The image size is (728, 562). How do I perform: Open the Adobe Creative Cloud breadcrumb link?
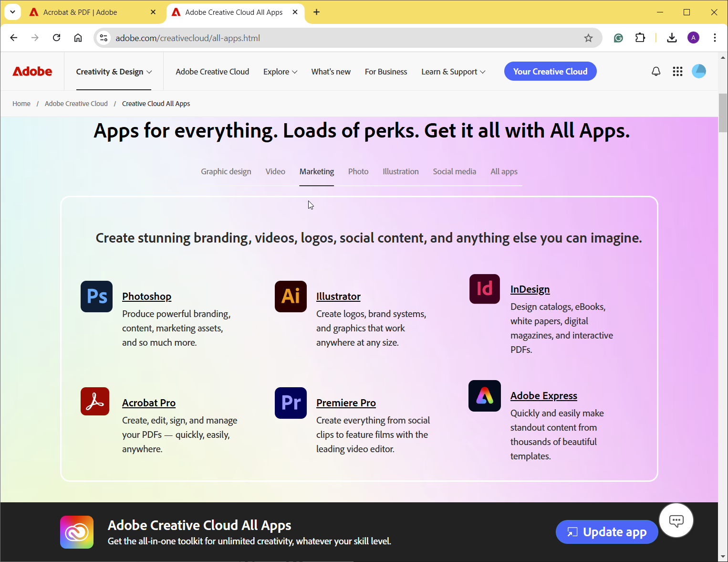76,103
